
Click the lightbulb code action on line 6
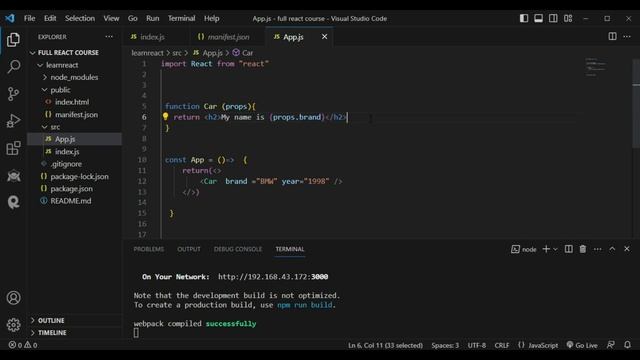[x=165, y=117]
